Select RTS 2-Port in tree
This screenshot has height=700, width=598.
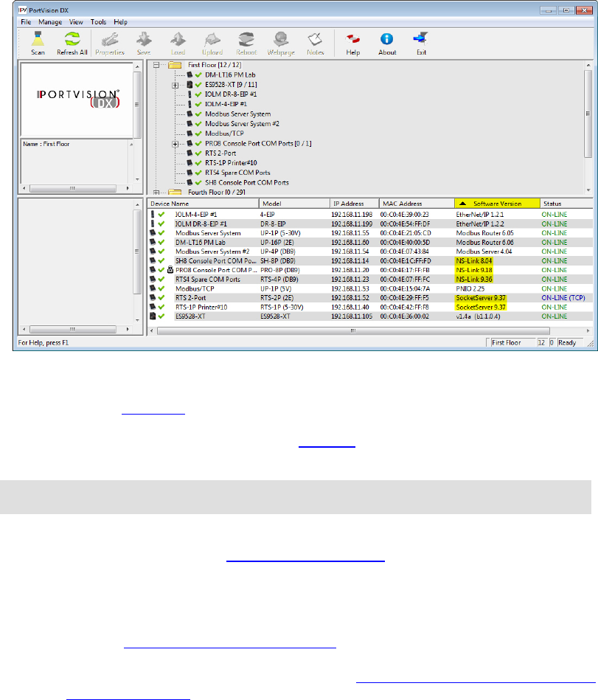click(x=220, y=153)
